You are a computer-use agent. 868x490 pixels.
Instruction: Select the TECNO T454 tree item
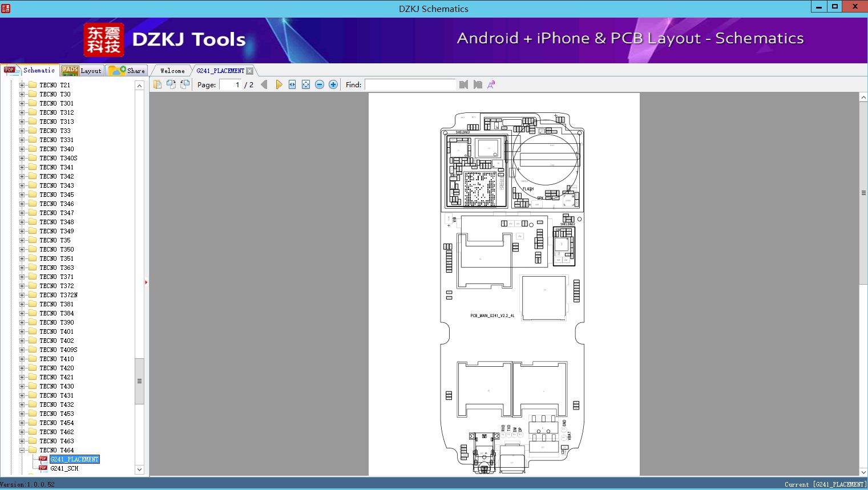(56, 423)
